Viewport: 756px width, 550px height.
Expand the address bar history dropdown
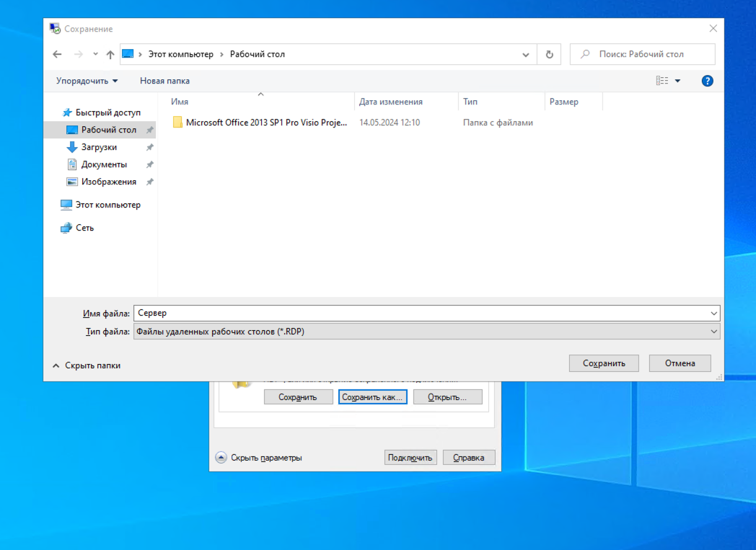(525, 55)
